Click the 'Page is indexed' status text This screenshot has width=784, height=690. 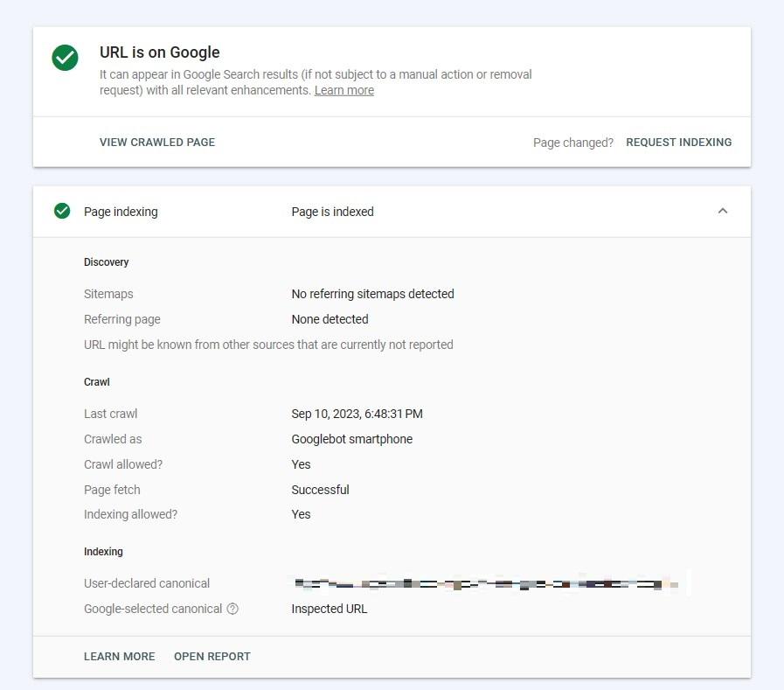(x=332, y=212)
